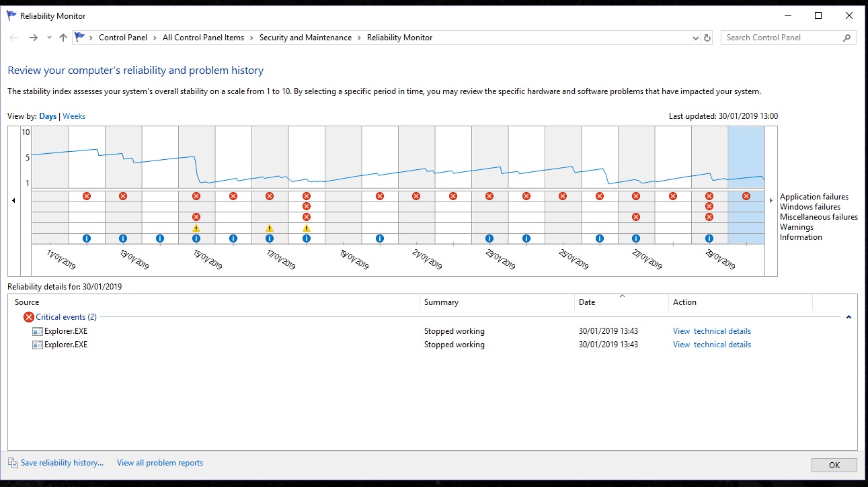Select the Information icon under 19/01/2019

pyautogui.click(x=379, y=238)
